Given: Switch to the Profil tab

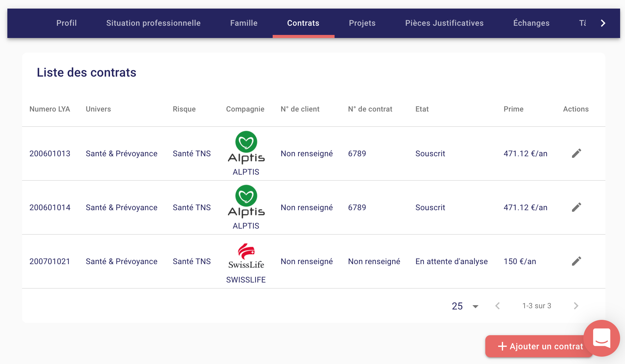Looking at the screenshot, I should 66,23.
